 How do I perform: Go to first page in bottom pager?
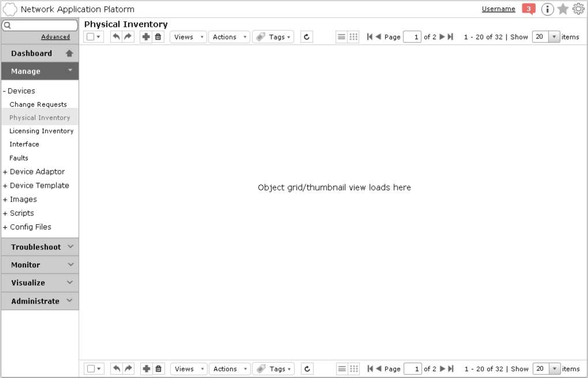(370, 368)
